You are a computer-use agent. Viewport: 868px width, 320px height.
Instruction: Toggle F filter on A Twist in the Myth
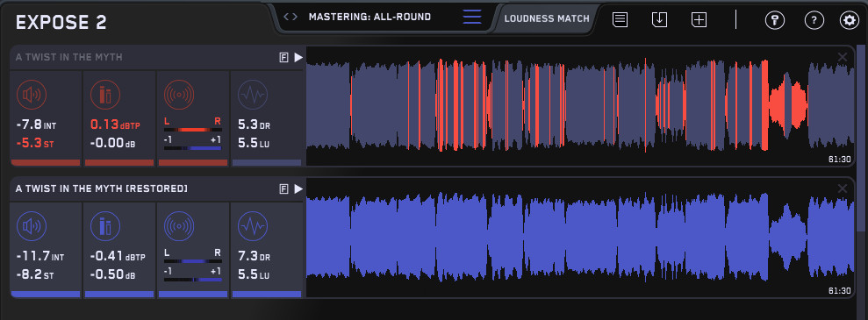coord(284,58)
